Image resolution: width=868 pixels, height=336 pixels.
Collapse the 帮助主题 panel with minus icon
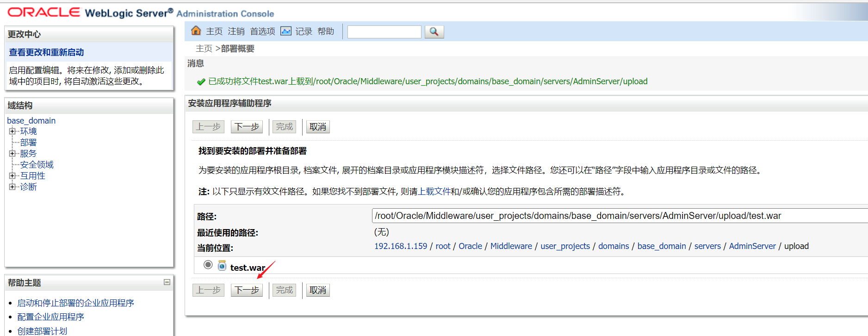[167, 282]
